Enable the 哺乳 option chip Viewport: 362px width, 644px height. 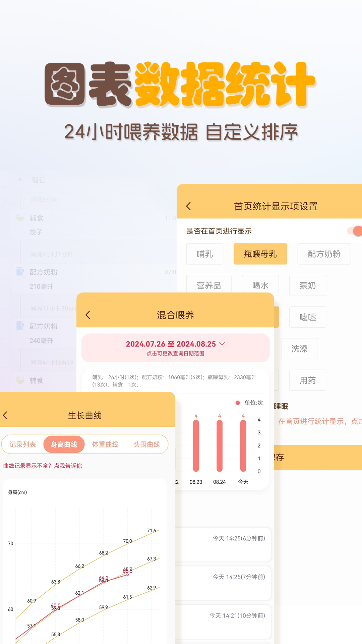[205, 254]
